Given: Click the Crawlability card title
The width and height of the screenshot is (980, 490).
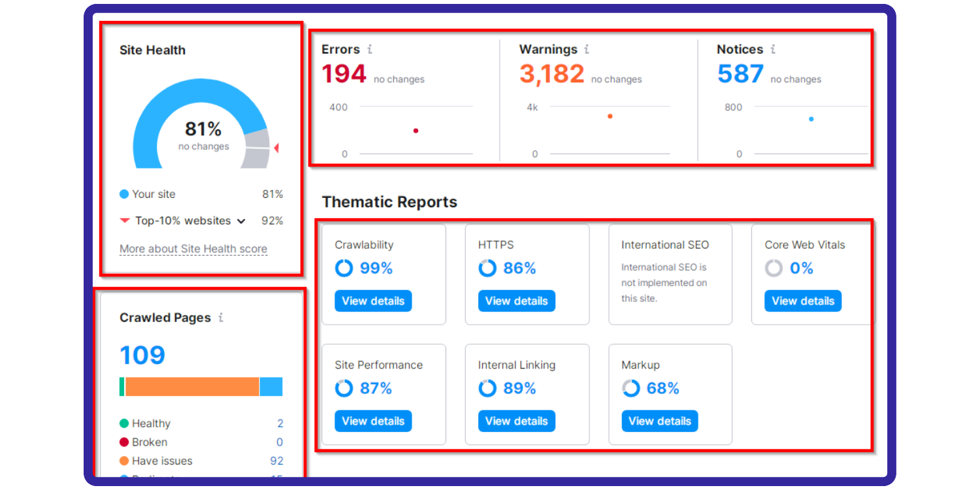Looking at the screenshot, I should tap(364, 245).
